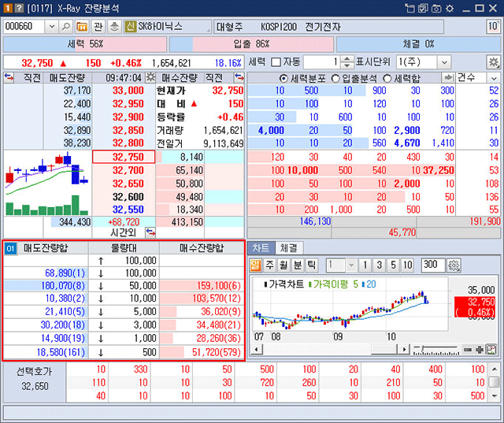This screenshot has height=423, width=504.
Task: Click the chart zoom slider track
Action: (x=435, y=349)
